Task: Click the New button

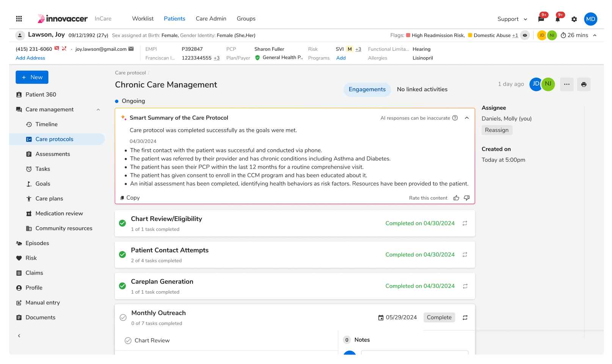Action: point(32,77)
